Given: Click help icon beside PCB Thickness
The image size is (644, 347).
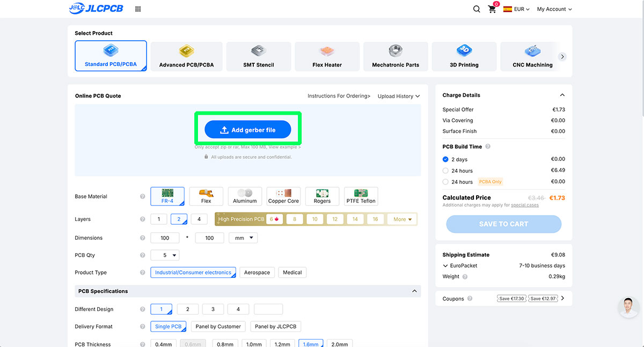Looking at the screenshot, I should [142, 344].
